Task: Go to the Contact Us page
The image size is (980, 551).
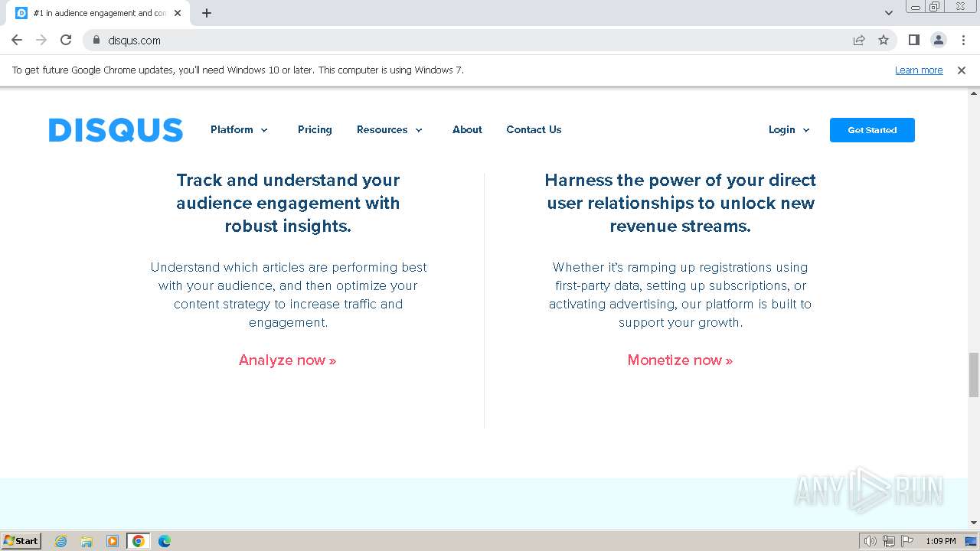Action: click(534, 129)
